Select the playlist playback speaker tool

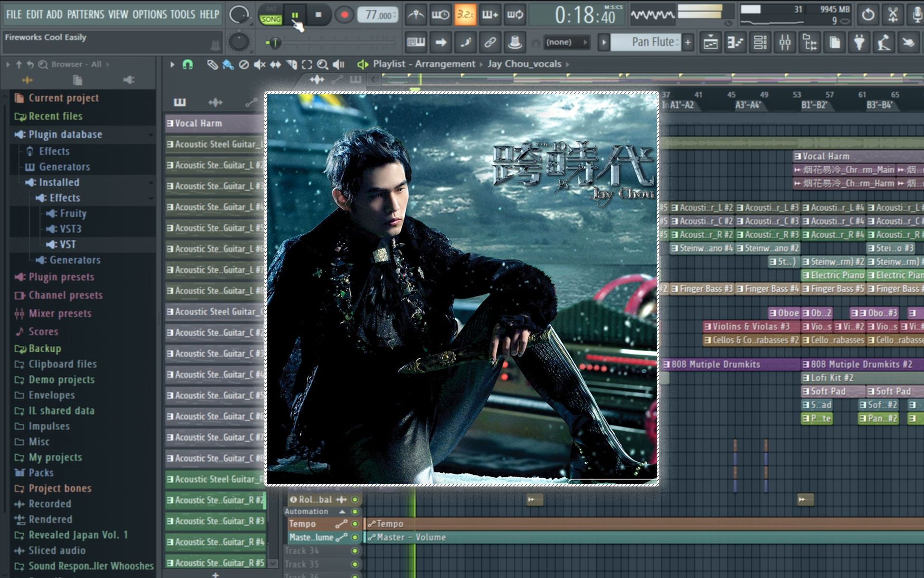[x=339, y=64]
